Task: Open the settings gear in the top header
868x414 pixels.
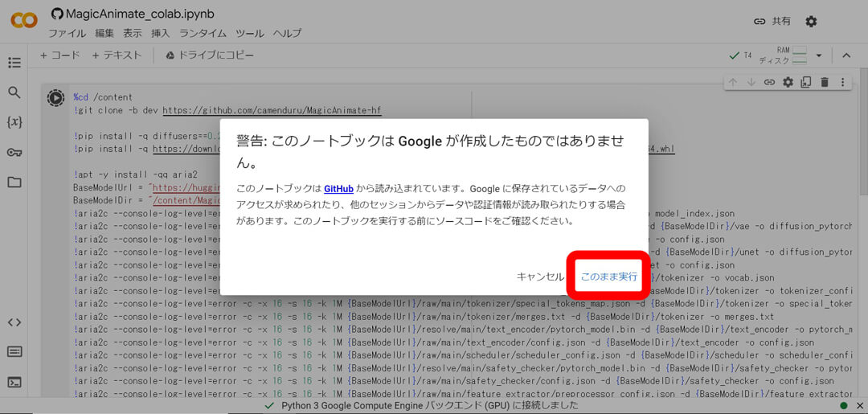Action: point(811,22)
